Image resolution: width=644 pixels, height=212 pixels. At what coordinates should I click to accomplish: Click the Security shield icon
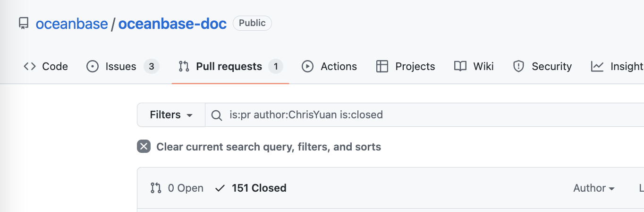(x=519, y=67)
